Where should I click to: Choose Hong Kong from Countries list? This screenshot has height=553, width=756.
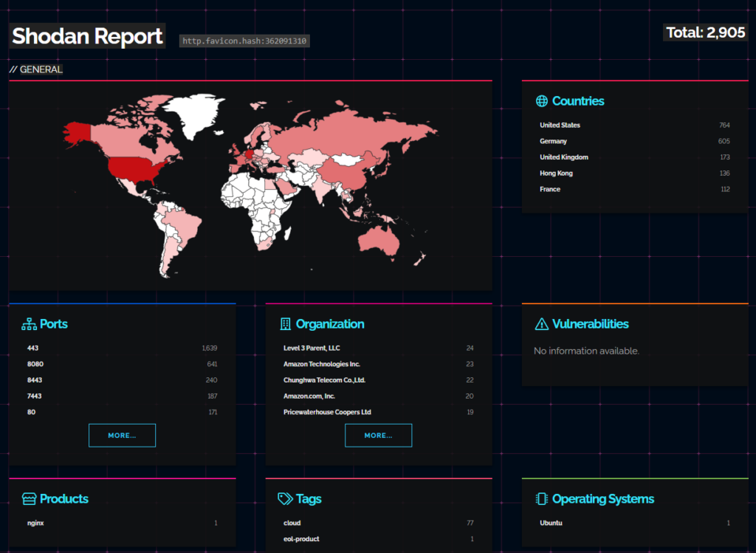click(x=556, y=174)
